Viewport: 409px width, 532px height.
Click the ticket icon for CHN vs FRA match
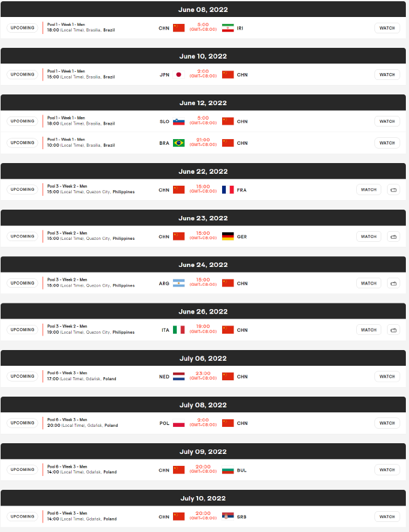click(393, 190)
